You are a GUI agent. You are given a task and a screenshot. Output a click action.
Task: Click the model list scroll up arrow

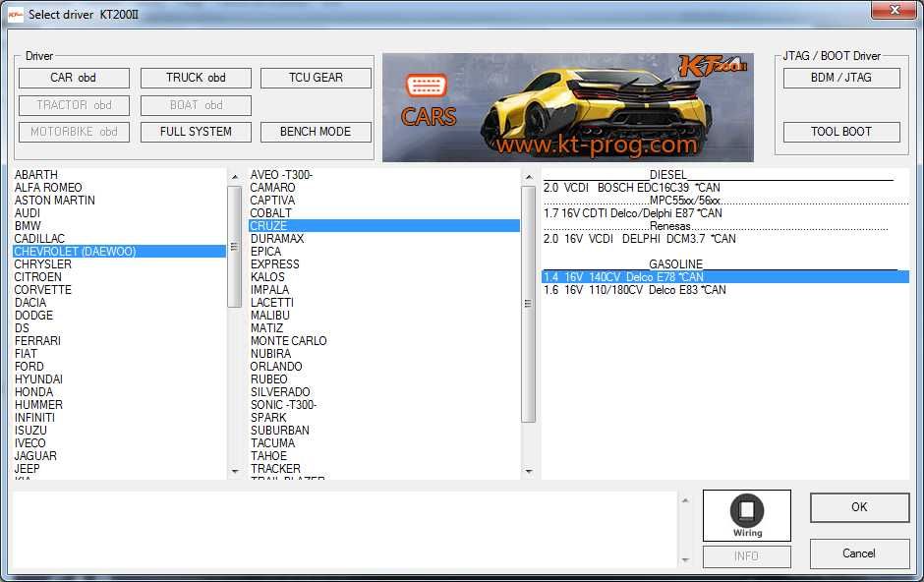click(529, 177)
